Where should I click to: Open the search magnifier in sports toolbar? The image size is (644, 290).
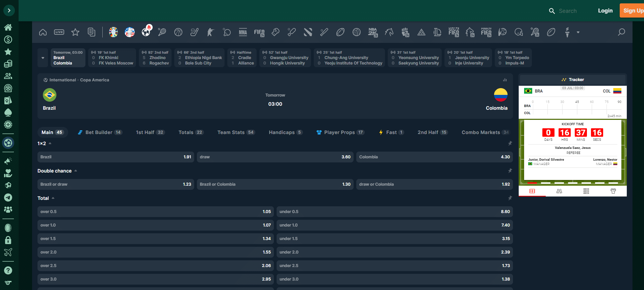(621, 32)
